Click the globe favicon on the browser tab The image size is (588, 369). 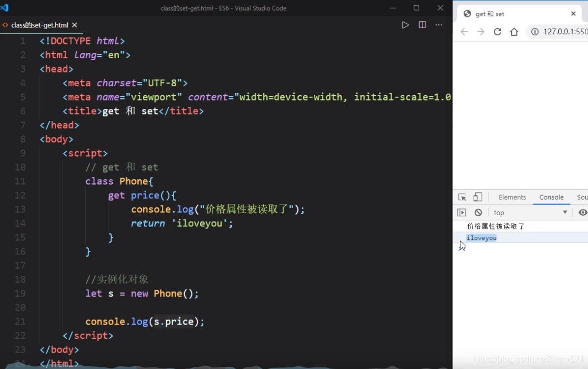[x=467, y=14]
